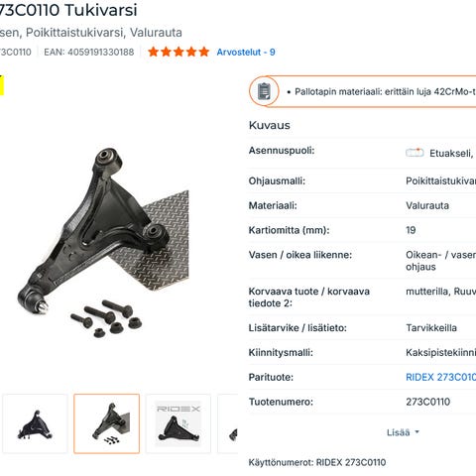Select the RIDEX branded thumbnail
476x476 pixels.
pos(178,423)
